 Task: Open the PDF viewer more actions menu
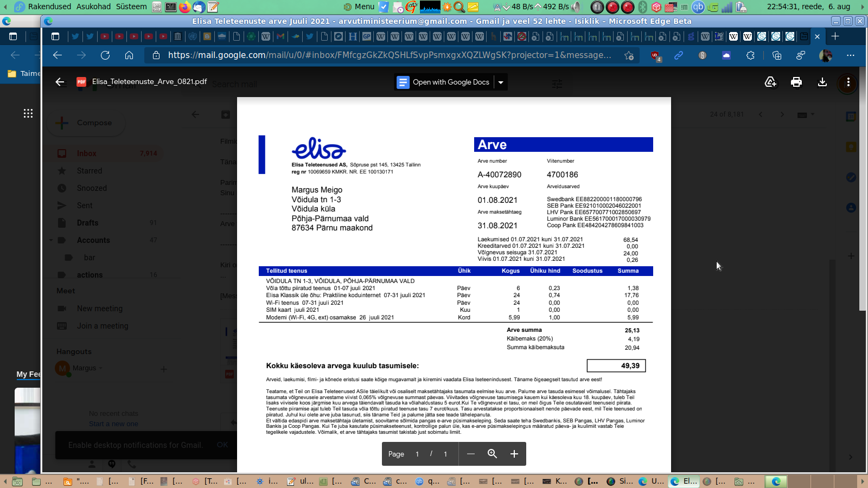coord(848,82)
